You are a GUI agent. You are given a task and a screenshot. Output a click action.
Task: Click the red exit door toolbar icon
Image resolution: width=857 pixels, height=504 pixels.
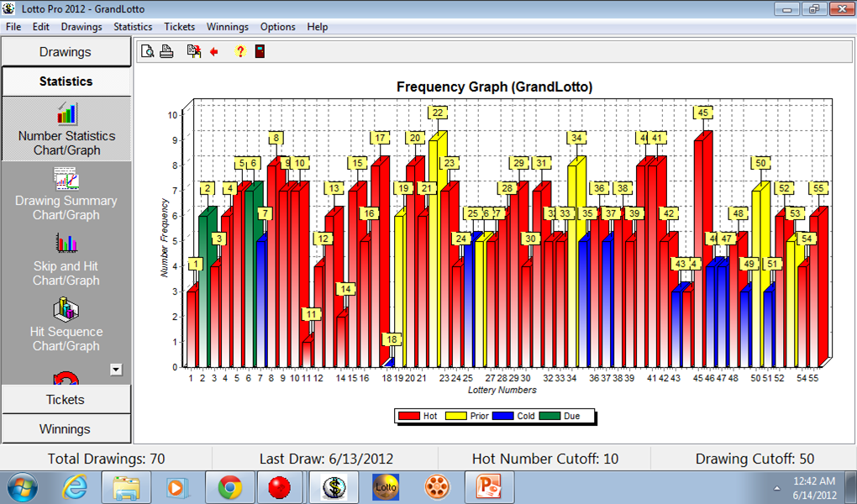point(260,51)
